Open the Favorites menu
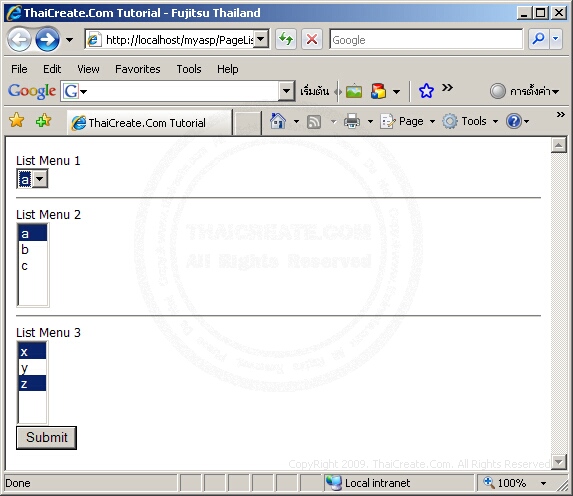Viewport: 573px width, 496px height. [x=137, y=69]
